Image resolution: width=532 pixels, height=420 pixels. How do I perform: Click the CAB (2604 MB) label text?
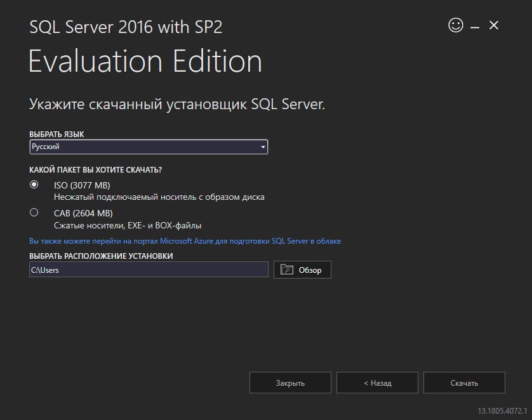click(x=83, y=213)
